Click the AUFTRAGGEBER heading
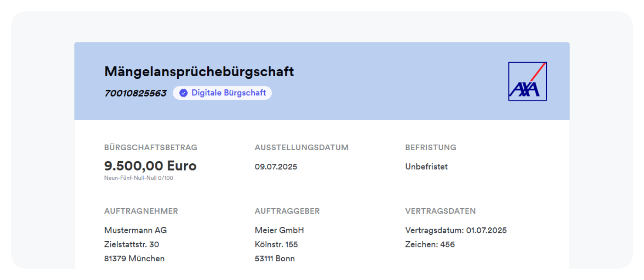The width and height of the screenshot is (644, 280). point(287,211)
